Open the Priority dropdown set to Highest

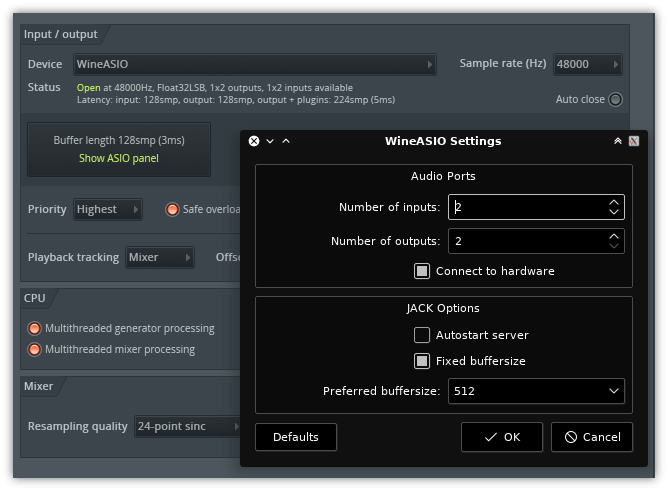108,210
